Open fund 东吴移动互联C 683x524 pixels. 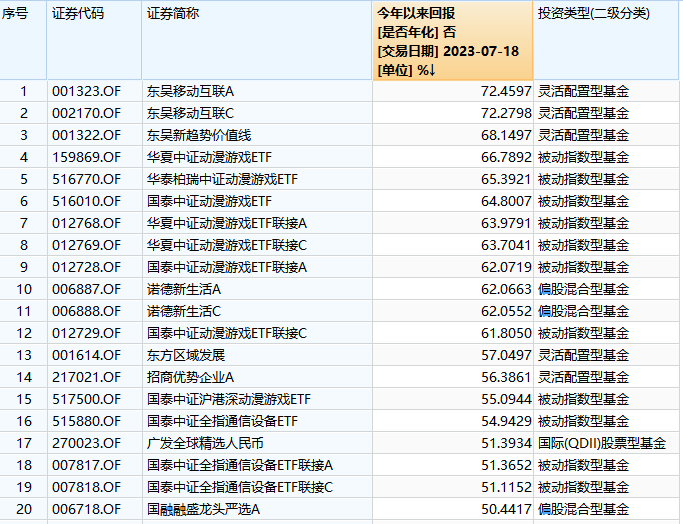tap(190, 113)
